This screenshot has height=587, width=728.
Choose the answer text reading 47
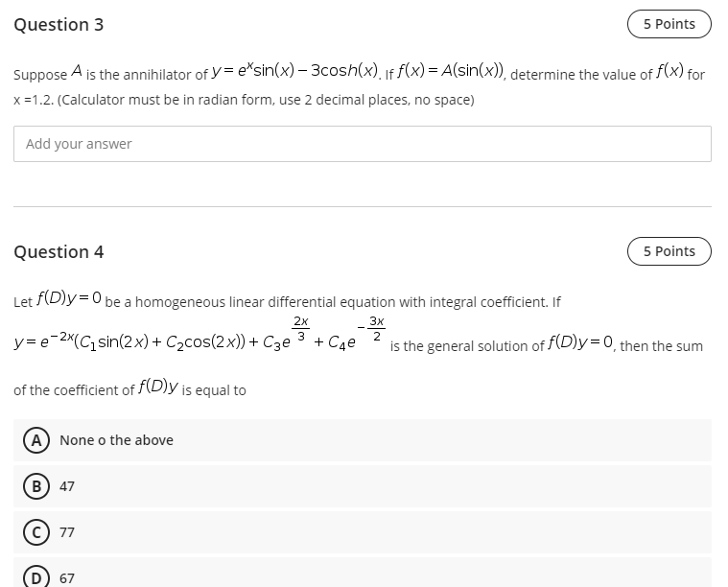pyautogui.click(x=67, y=486)
